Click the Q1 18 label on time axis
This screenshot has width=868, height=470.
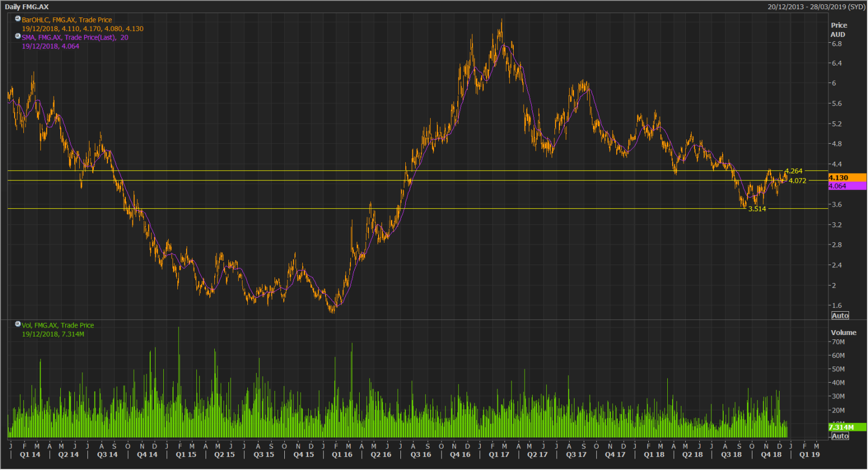click(654, 455)
